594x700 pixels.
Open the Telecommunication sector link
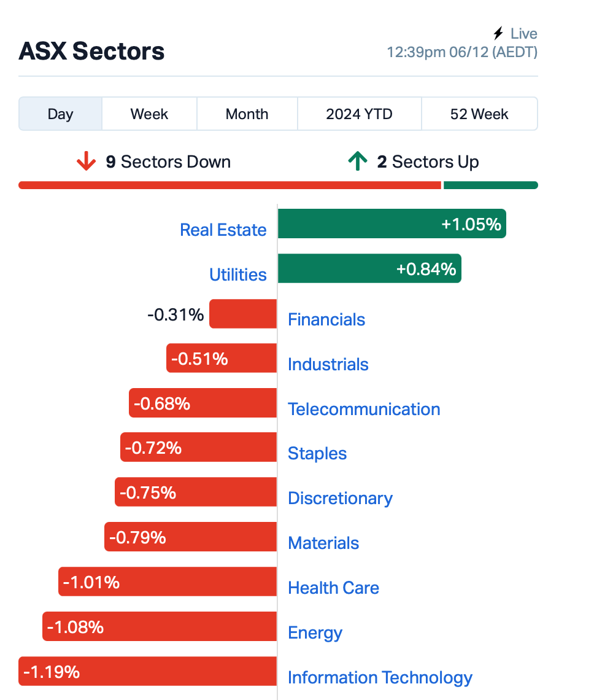pyautogui.click(x=364, y=409)
